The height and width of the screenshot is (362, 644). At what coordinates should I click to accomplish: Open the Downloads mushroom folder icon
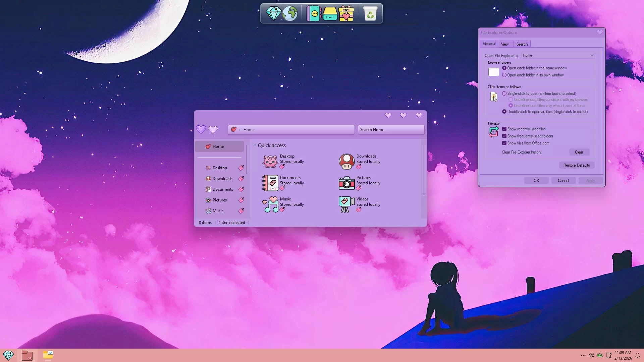click(346, 162)
